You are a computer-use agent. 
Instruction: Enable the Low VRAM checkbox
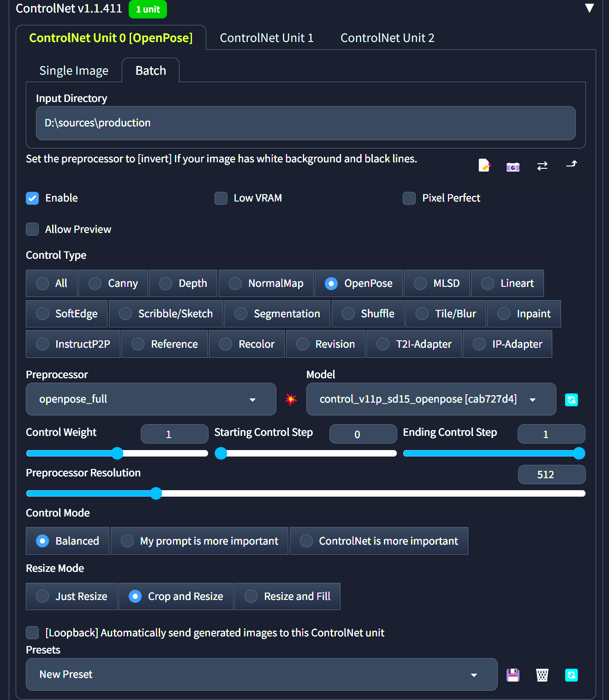click(221, 198)
